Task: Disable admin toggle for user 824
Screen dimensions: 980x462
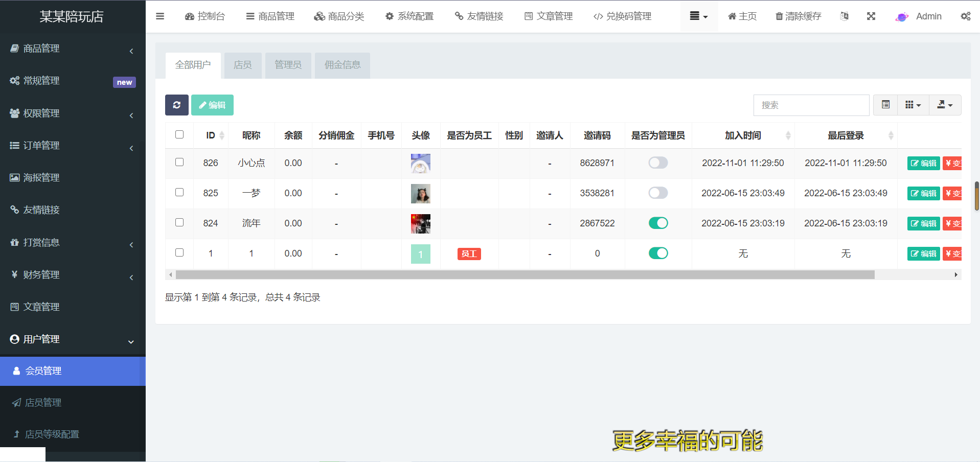Action: (658, 223)
